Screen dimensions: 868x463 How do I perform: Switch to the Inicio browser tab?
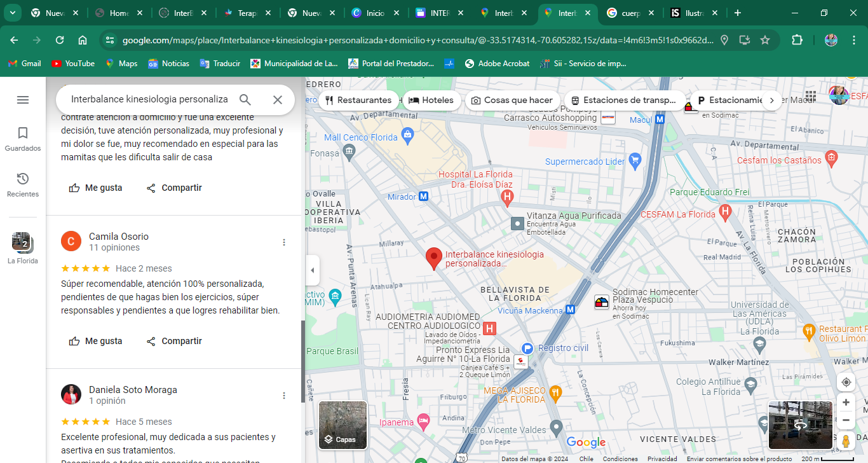point(375,13)
